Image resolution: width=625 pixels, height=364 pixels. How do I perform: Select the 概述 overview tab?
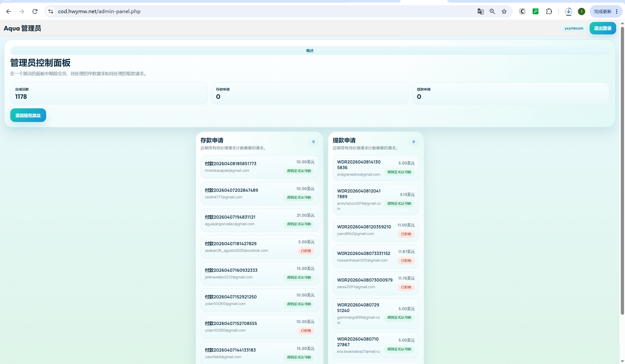(x=310, y=51)
